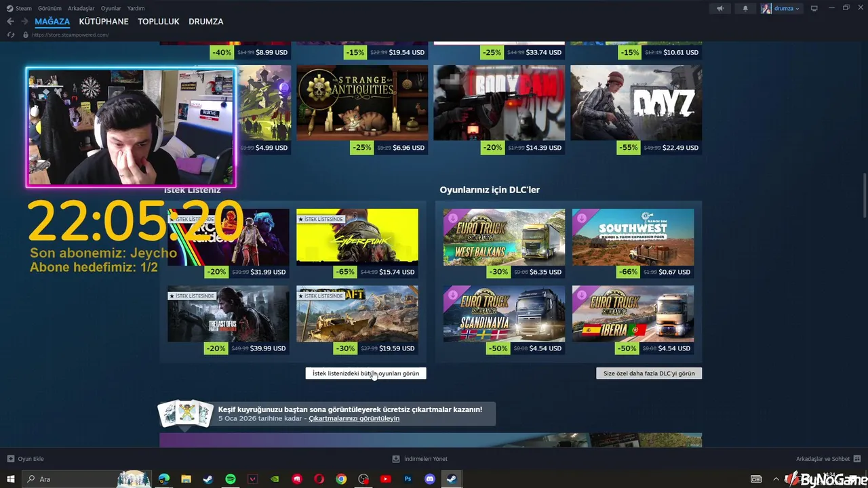Open the 'Çıkartmalarınızı görüntüleyin' link
This screenshot has height=488, width=868.
tap(354, 419)
